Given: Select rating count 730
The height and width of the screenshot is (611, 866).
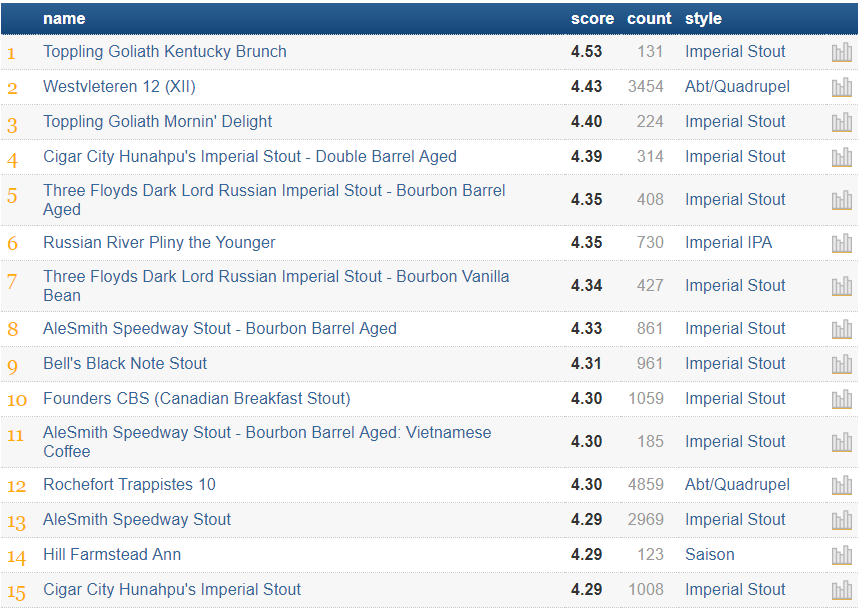Looking at the screenshot, I should click(x=650, y=243).
